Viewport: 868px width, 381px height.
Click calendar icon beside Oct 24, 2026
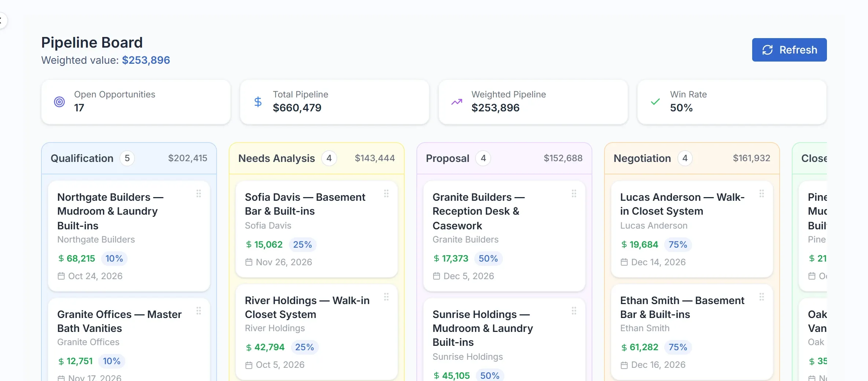[61, 276]
